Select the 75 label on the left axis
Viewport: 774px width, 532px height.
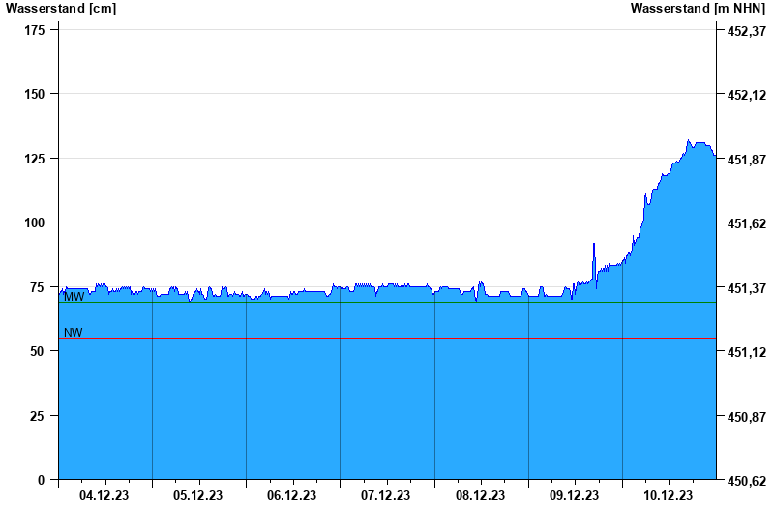tap(38, 287)
